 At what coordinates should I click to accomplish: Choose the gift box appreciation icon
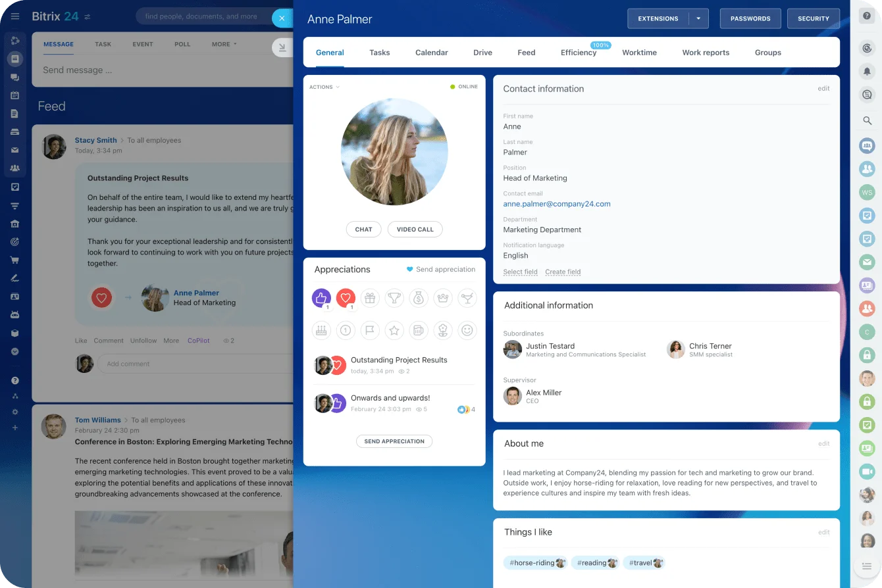click(370, 298)
